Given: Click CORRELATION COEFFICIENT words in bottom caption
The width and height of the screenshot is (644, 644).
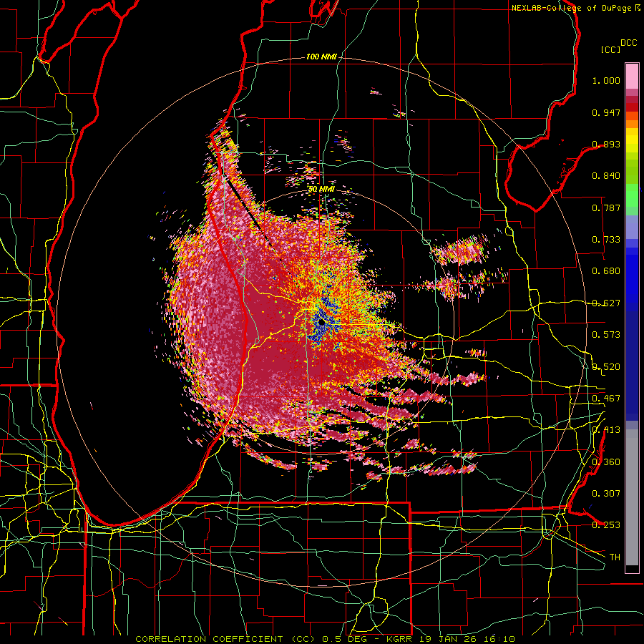Looking at the screenshot, I should [209, 639].
